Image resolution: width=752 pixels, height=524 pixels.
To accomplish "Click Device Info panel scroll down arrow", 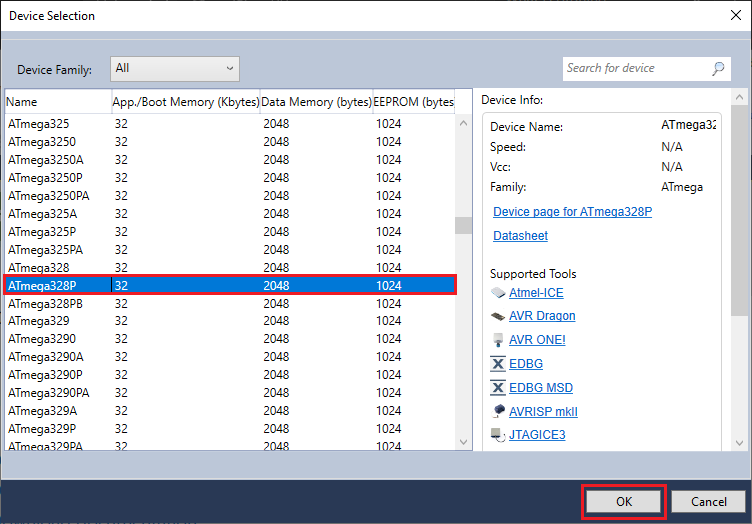I will coord(739,443).
